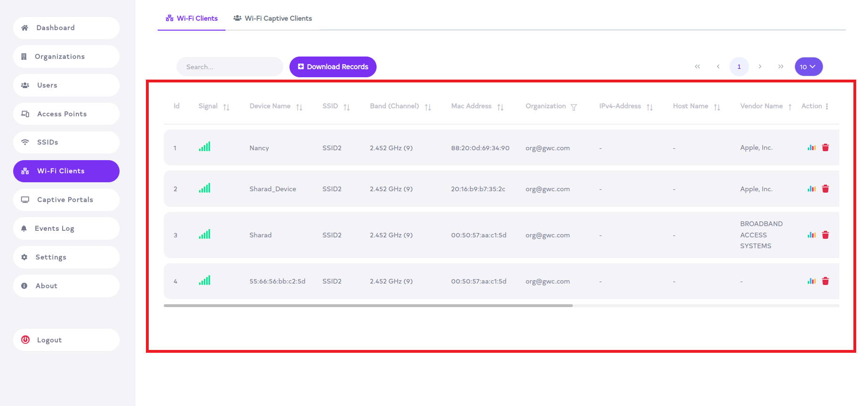The width and height of the screenshot is (868, 406).
Task: Focus the Search input field
Action: pyautogui.click(x=230, y=67)
